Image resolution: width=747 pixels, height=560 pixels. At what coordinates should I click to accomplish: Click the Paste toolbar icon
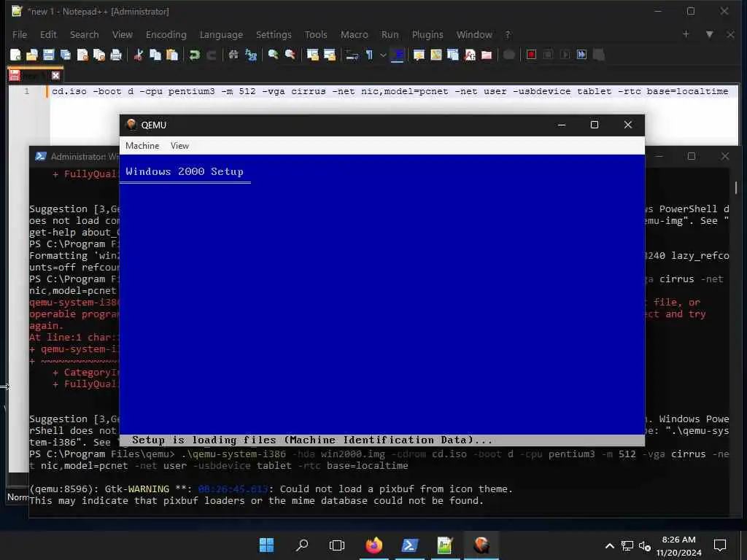point(172,55)
